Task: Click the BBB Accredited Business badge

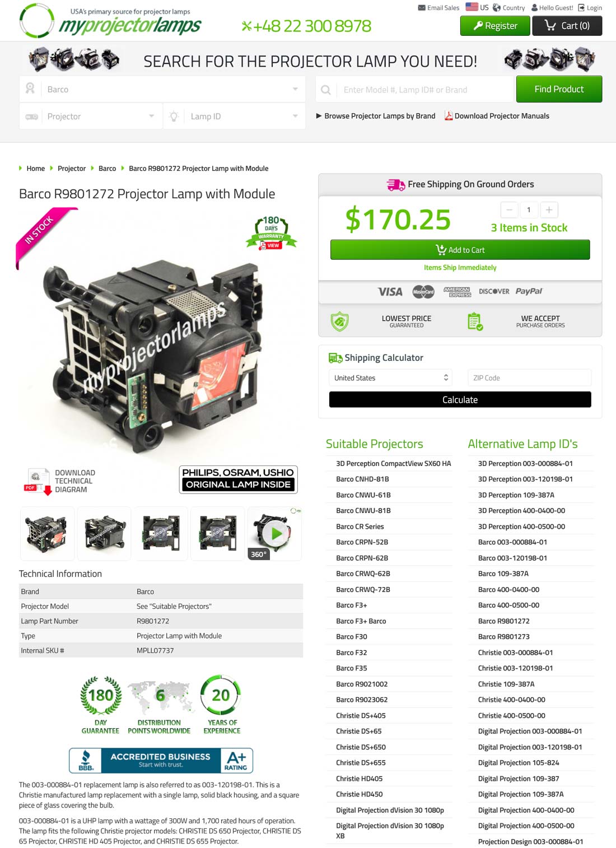Action: [x=161, y=760]
